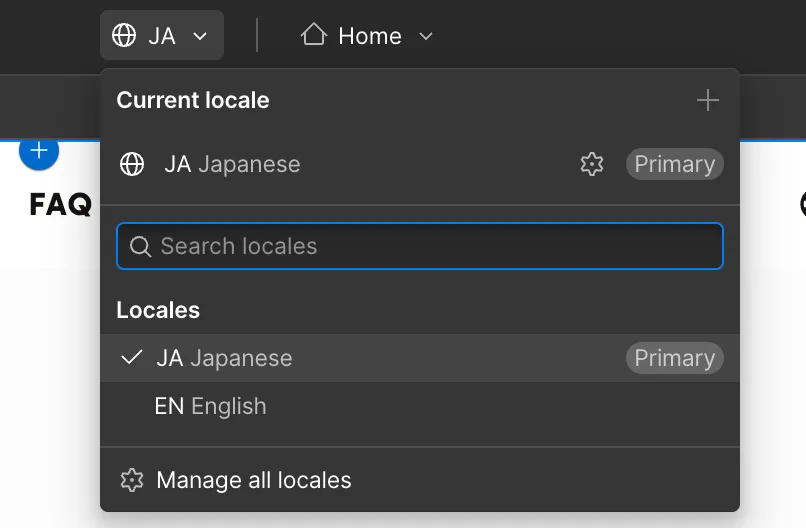Click the chevron next to Home
806x528 pixels.
pos(426,36)
